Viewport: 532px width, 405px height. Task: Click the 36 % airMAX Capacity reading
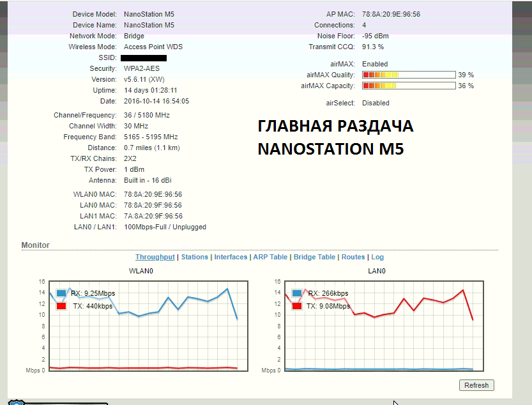pyautogui.click(x=466, y=86)
